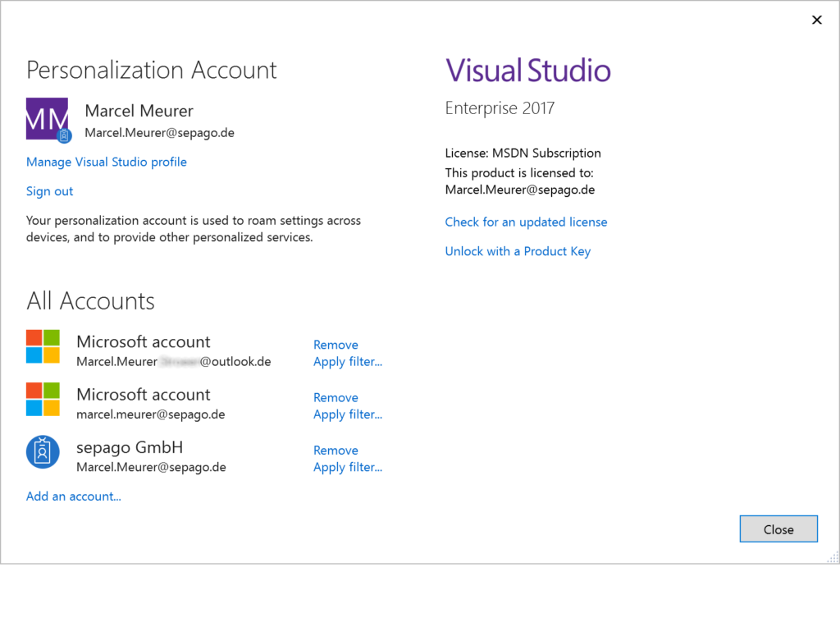840x627 pixels.
Task: Apply filter to the outlook.de Microsoft account
Action: pos(348,362)
